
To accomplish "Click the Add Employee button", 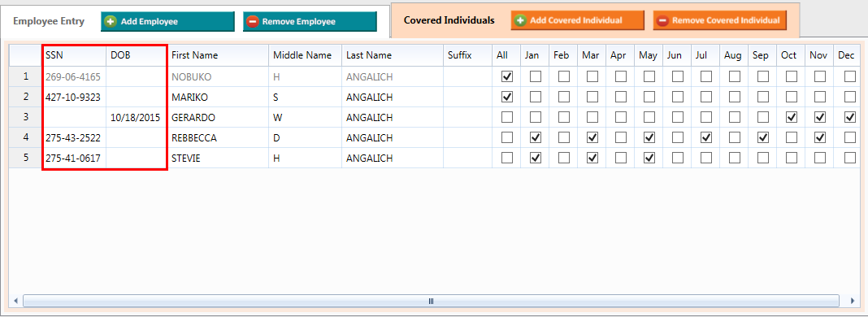I will [x=167, y=22].
